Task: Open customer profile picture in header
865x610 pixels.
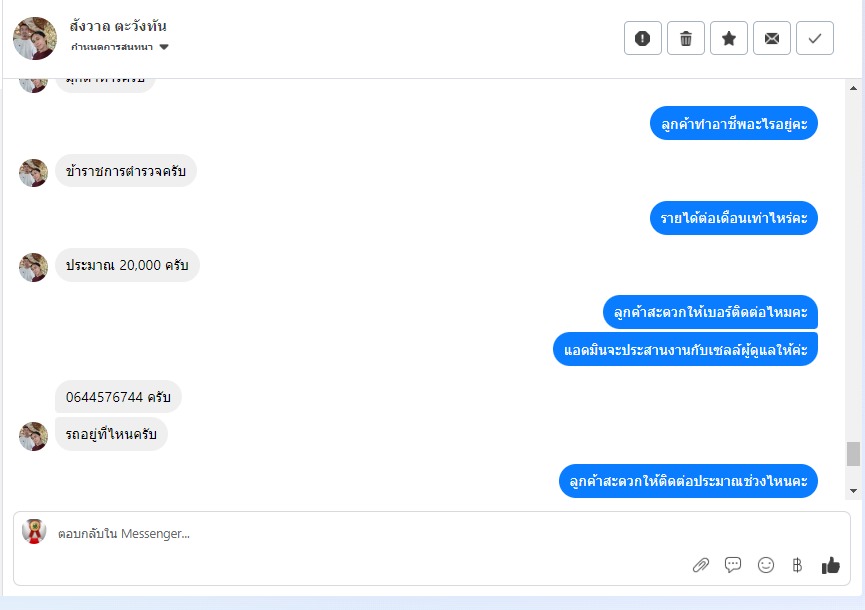Action: tap(35, 38)
